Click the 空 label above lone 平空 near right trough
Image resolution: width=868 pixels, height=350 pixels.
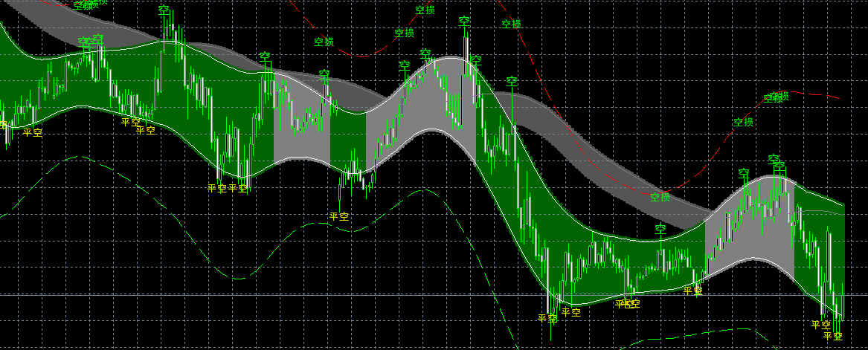pyautogui.click(x=660, y=228)
